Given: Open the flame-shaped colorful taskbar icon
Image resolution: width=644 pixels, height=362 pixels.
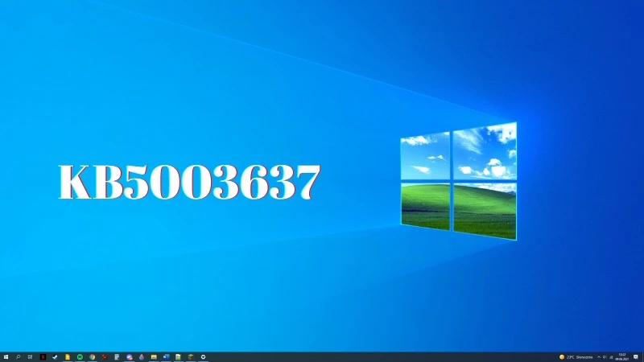Looking at the screenshot, I should 142,357.
